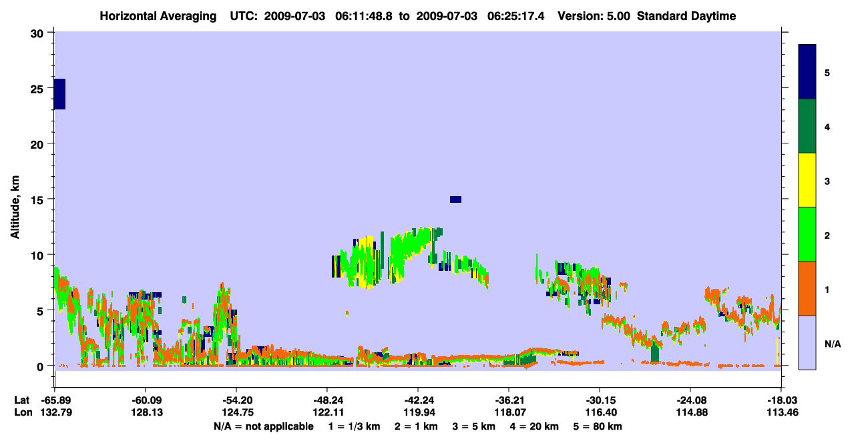Click the longitude tick label 116.40
Image resolution: width=868 pixels, height=445 pixels.
(x=600, y=413)
